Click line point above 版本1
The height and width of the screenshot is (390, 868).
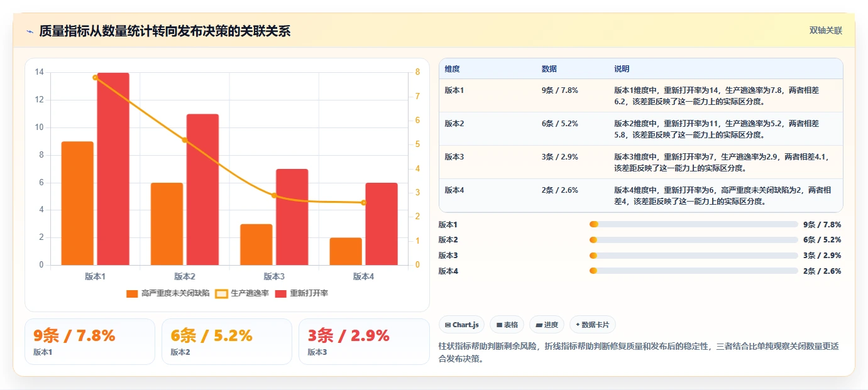(x=96, y=77)
